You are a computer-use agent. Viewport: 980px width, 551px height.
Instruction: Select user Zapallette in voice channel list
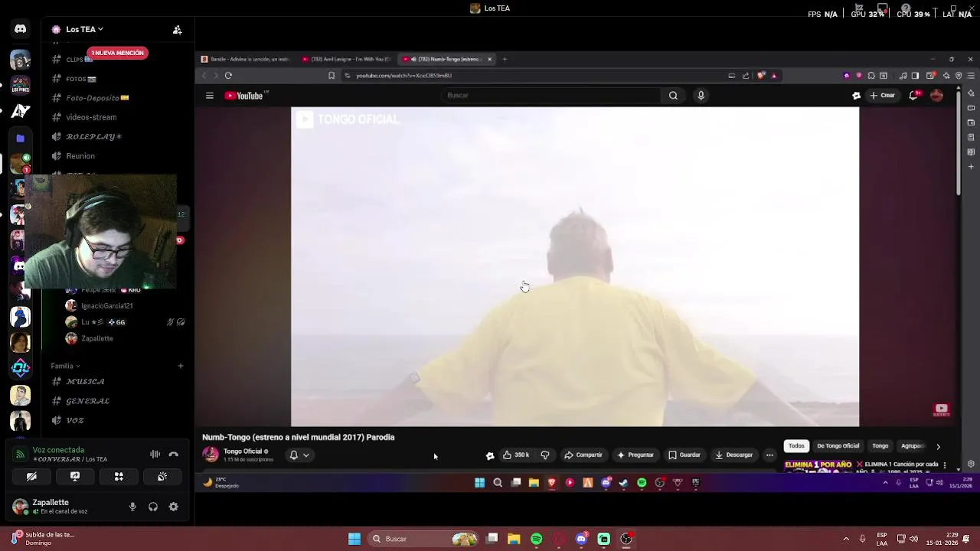tap(97, 338)
